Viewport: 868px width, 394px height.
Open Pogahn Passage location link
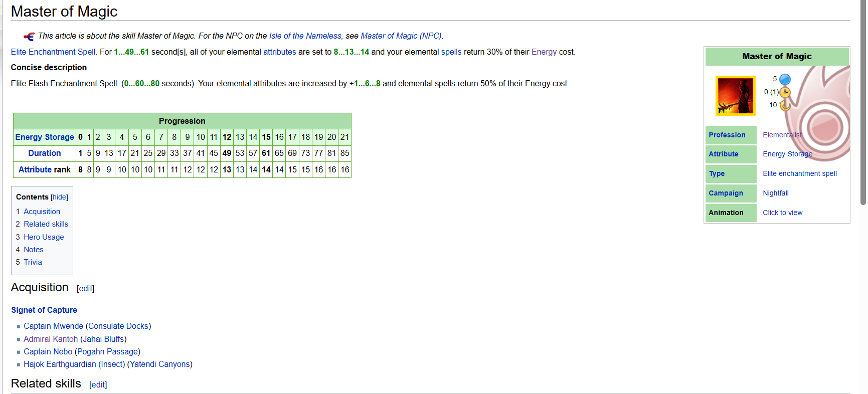(x=107, y=352)
